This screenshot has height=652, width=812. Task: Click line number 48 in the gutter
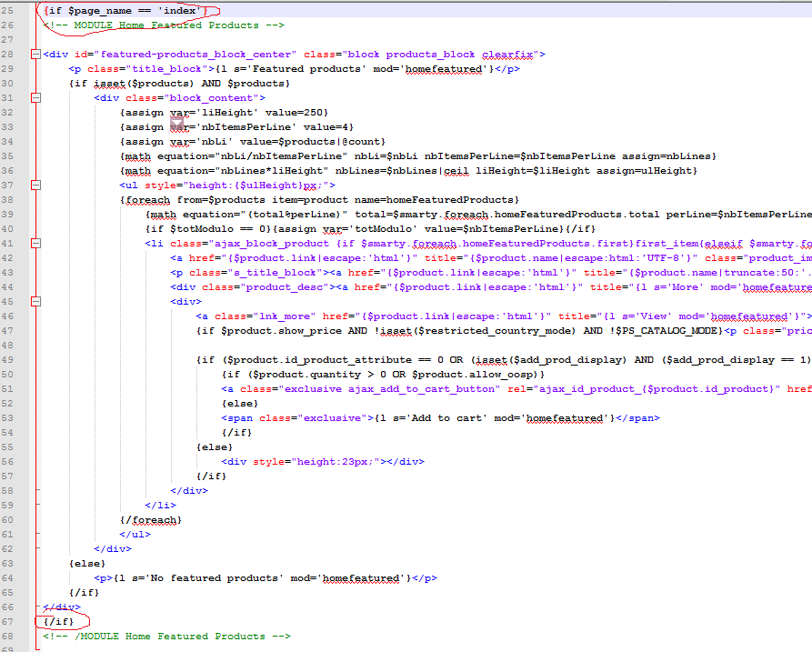click(x=7, y=345)
